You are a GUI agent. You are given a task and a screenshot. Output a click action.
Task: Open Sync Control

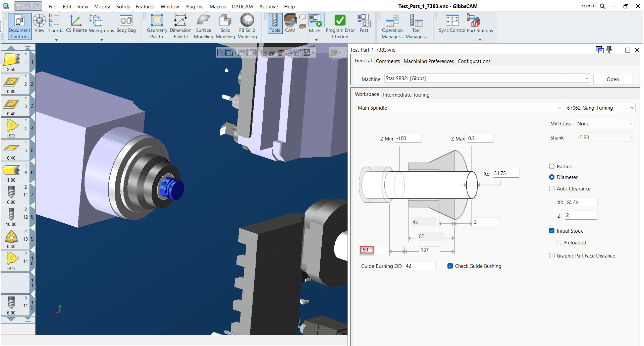tap(452, 23)
